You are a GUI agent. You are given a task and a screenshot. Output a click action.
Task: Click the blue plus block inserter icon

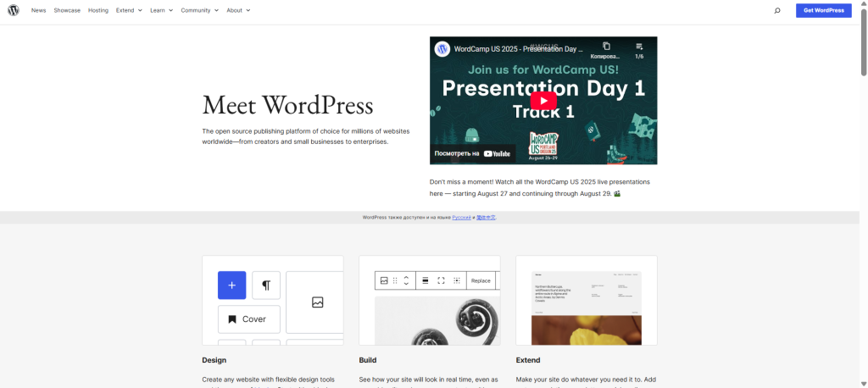coord(231,285)
